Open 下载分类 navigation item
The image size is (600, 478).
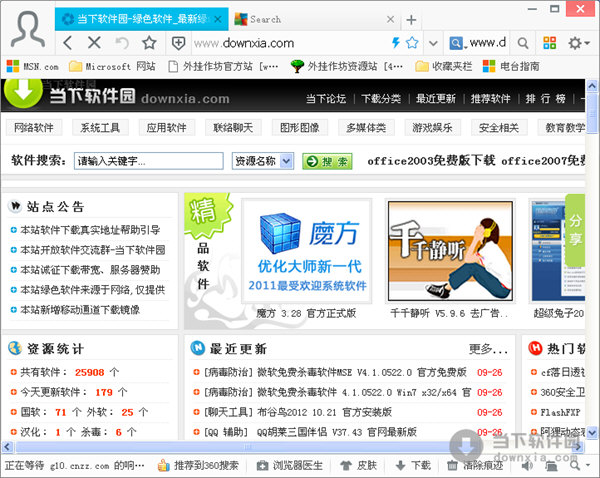click(x=381, y=99)
